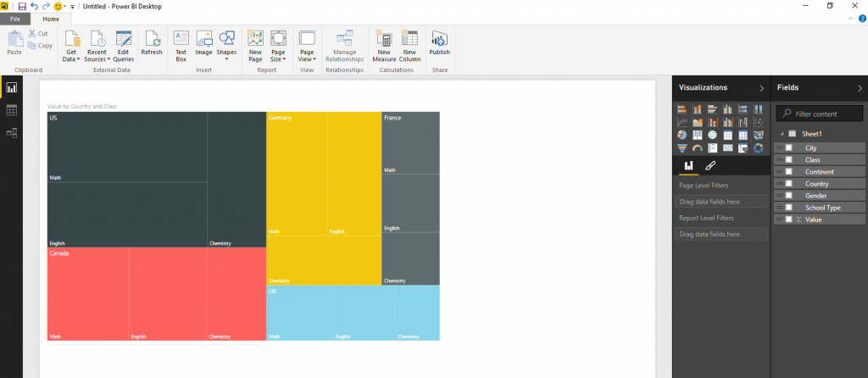Click the Save icon in title bar
Image resolution: width=868 pixels, height=378 pixels.
[22, 6]
